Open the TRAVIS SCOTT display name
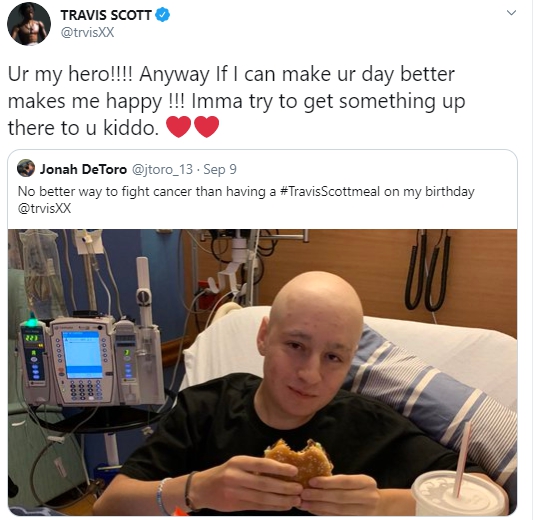This screenshot has height=520, width=535. [x=106, y=15]
